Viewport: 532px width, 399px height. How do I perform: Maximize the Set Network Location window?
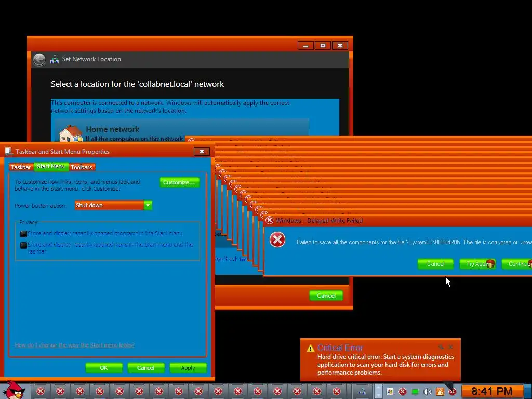coord(323,46)
